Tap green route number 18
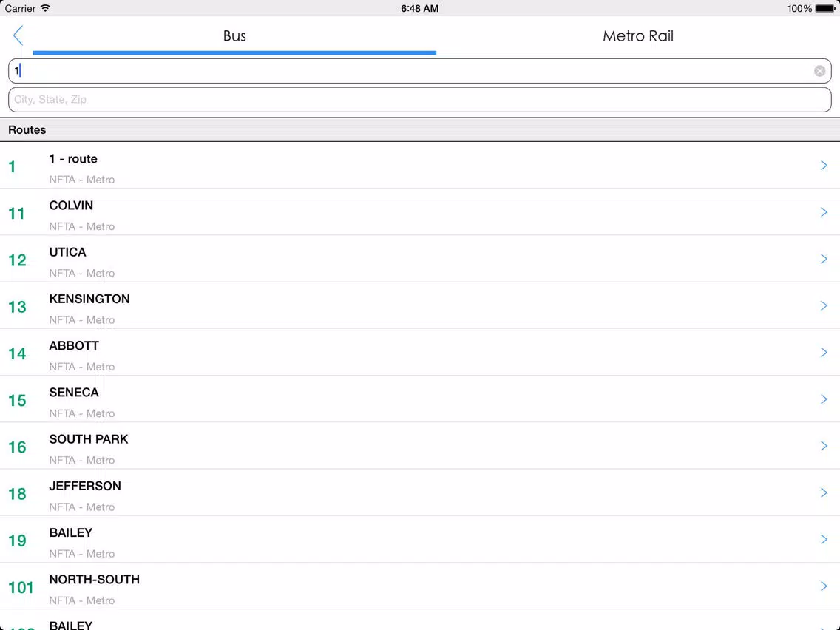Screen dimensions: 840x630 click(17, 494)
